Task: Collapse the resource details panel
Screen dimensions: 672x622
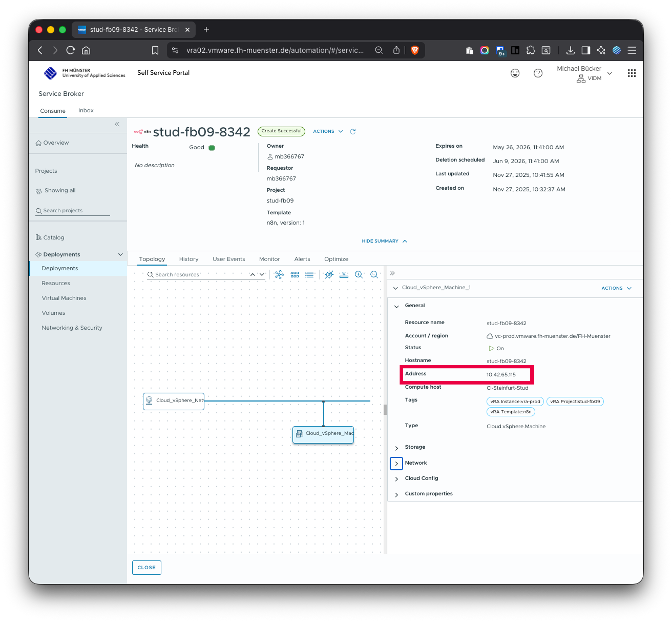Action: [x=393, y=273]
